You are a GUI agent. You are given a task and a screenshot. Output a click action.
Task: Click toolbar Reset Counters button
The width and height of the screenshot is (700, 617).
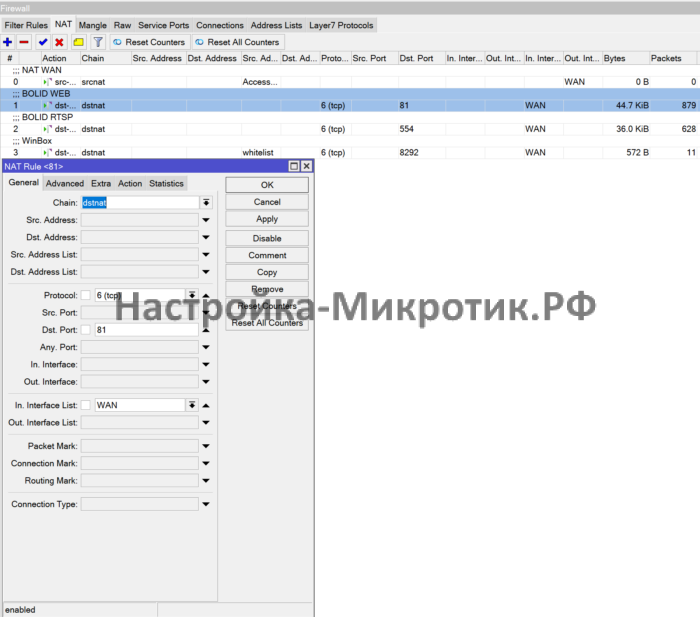(150, 42)
